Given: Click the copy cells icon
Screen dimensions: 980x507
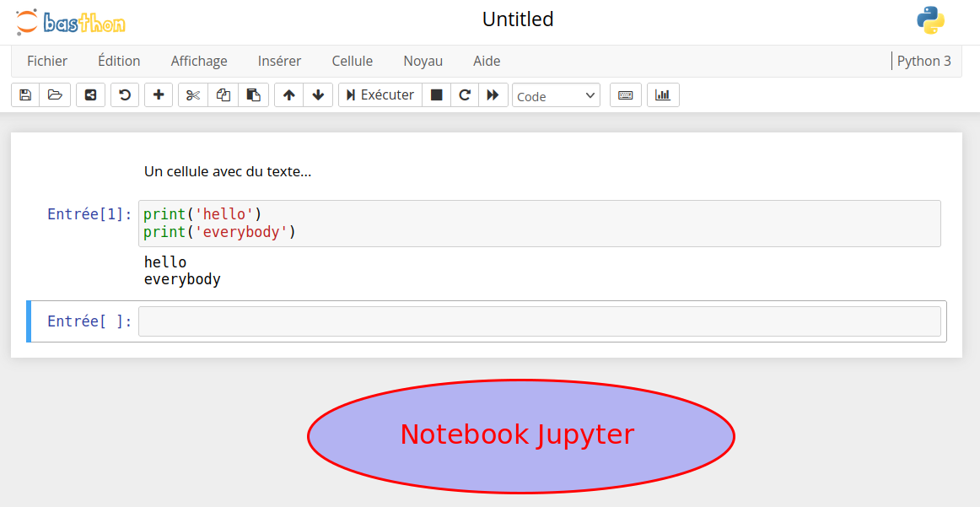Looking at the screenshot, I should coord(223,95).
